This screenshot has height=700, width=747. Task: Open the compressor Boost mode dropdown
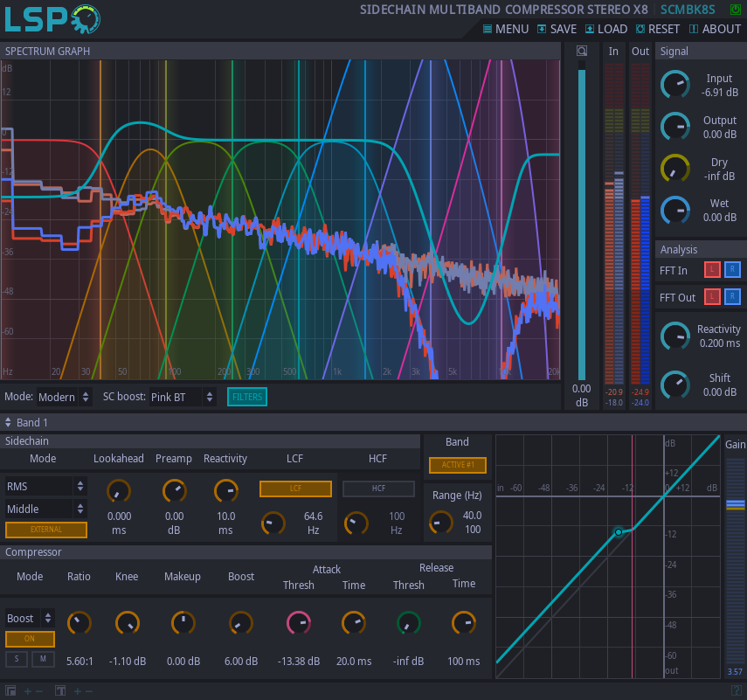[x=30, y=618]
